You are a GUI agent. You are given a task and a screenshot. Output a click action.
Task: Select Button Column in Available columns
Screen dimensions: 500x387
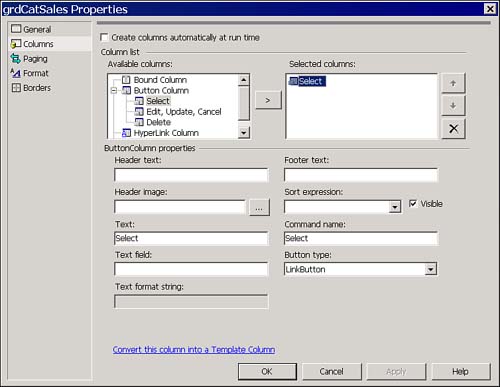pos(161,91)
